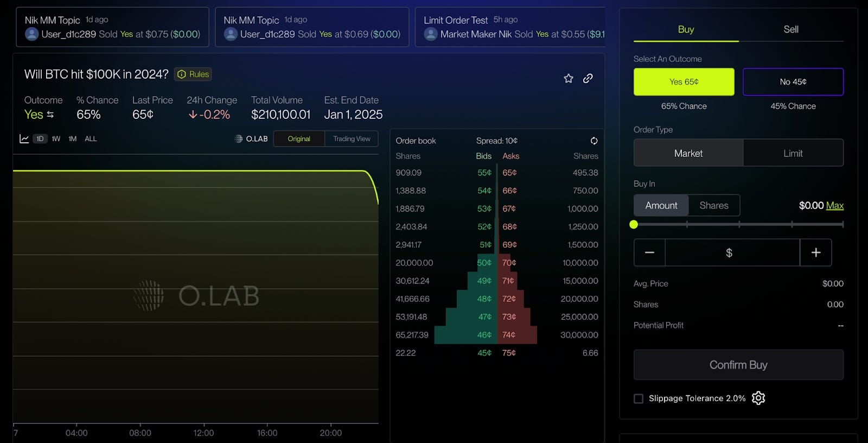Click the 66¢ ask price
The image size is (868, 443).
pos(509,191)
